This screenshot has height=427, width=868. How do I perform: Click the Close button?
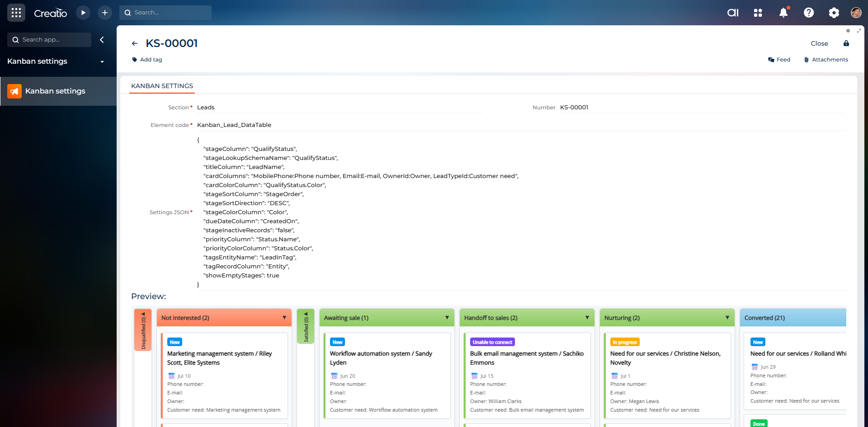(x=819, y=43)
